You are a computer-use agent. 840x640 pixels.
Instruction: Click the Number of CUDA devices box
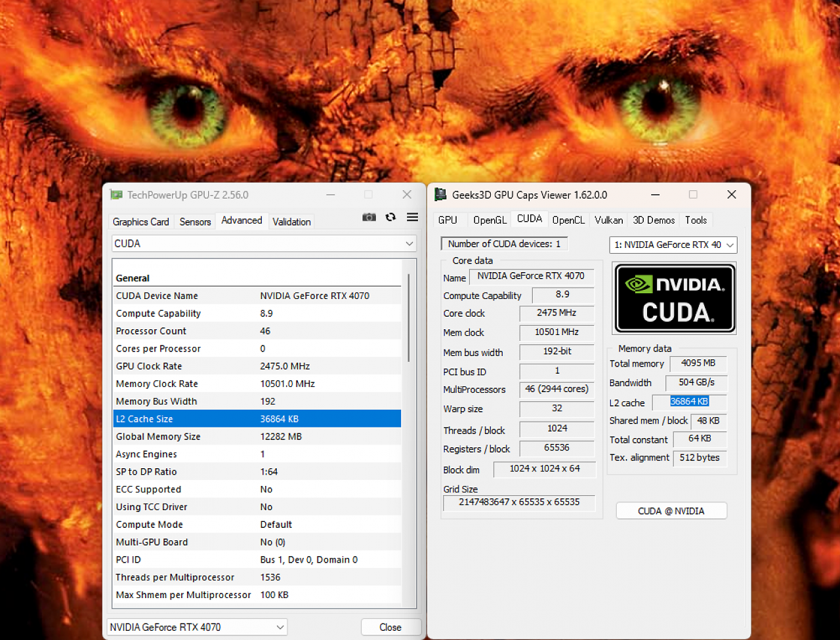pos(504,244)
